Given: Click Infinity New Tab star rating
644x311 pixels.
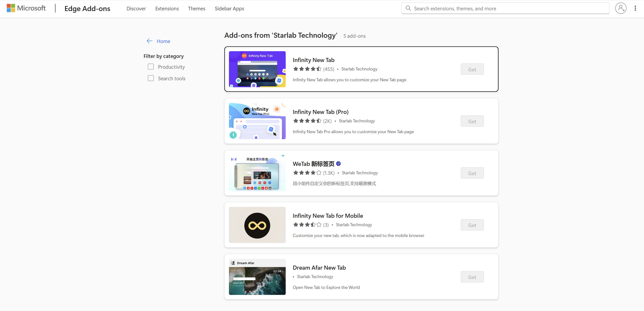Looking at the screenshot, I should tap(307, 69).
